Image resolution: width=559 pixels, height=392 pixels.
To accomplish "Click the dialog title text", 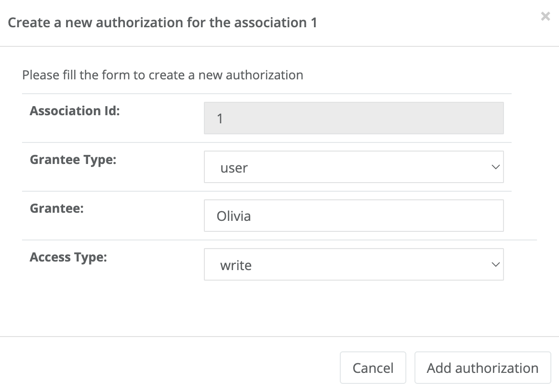I will 163,23.
